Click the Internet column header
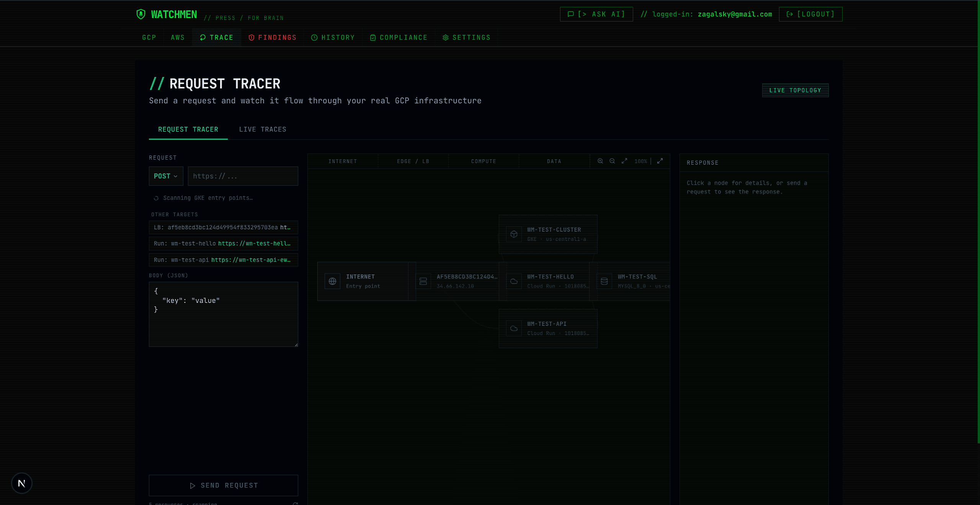This screenshot has height=505, width=980. point(343,161)
